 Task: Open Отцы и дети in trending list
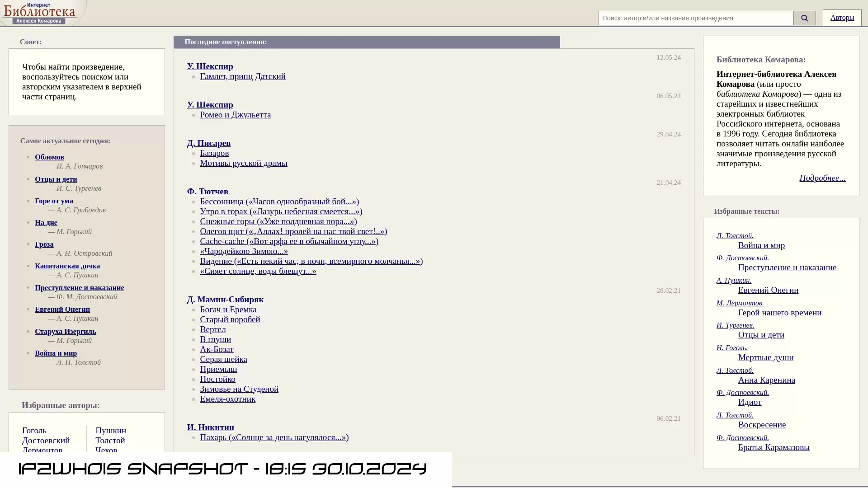(56, 179)
